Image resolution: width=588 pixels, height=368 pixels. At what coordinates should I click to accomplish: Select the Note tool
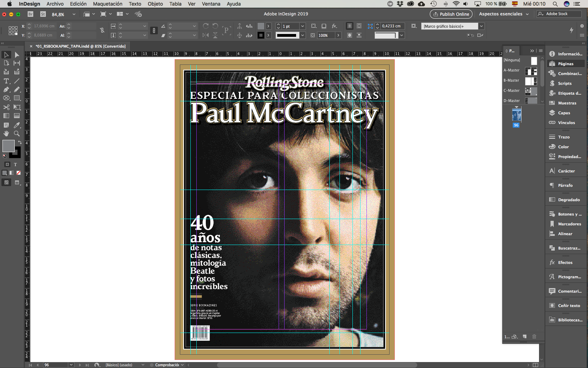coord(6,125)
